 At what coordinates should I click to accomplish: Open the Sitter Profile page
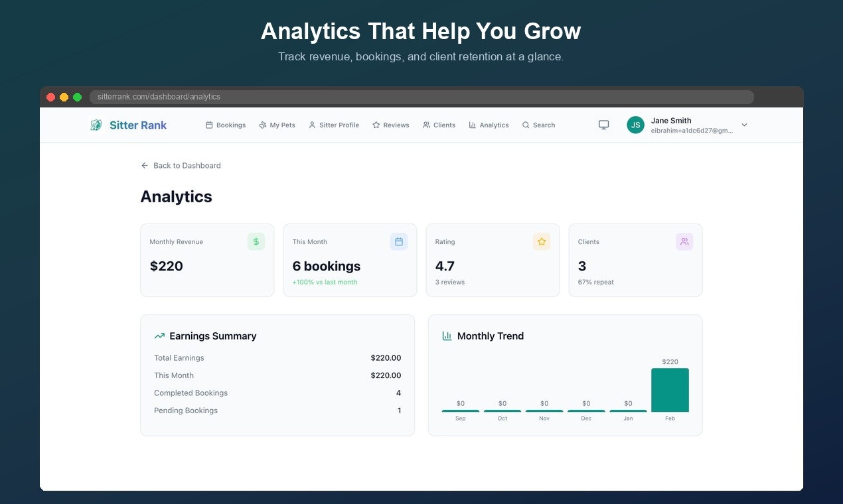pyautogui.click(x=334, y=125)
